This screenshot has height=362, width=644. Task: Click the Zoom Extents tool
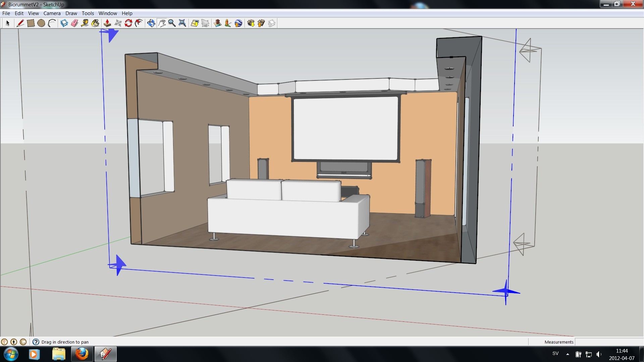coord(182,23)
